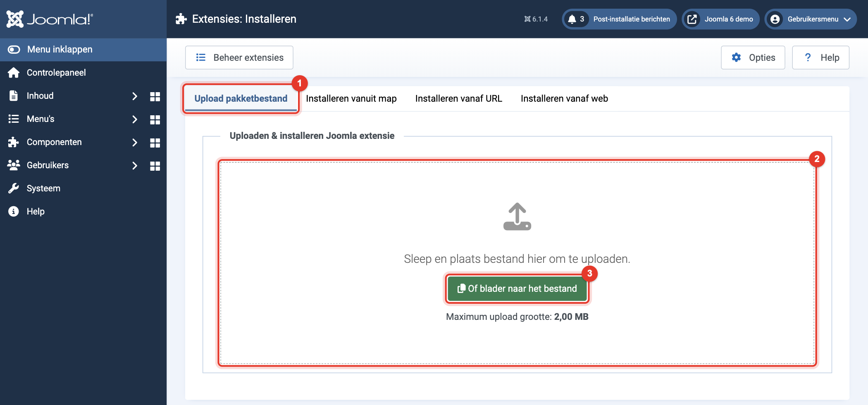Select the Upload pakketbestand tab

click(x=241, y=98)
